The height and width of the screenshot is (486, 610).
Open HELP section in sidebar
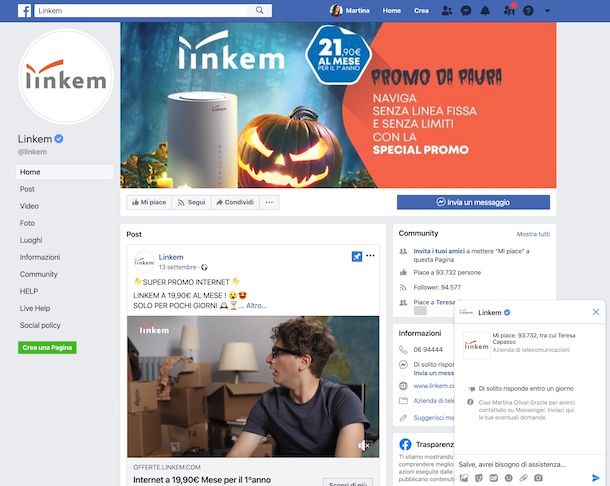click(x=29, y=291)
